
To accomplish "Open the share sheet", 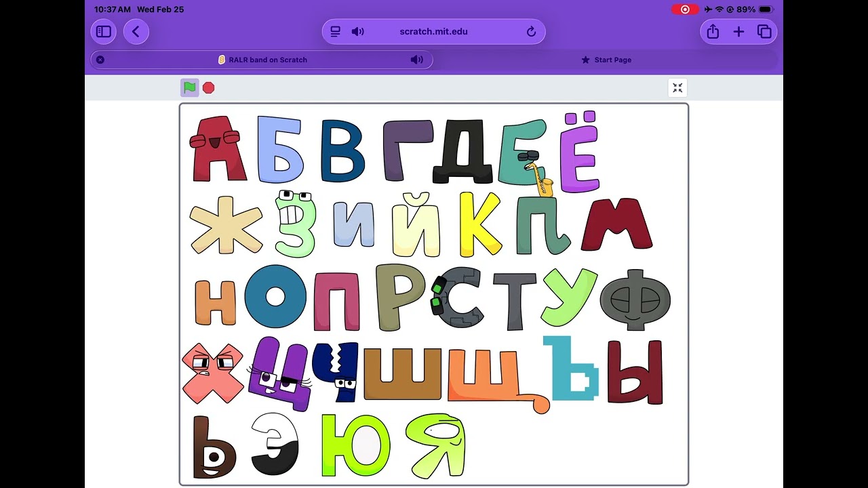I will click(x=713, y=31).
